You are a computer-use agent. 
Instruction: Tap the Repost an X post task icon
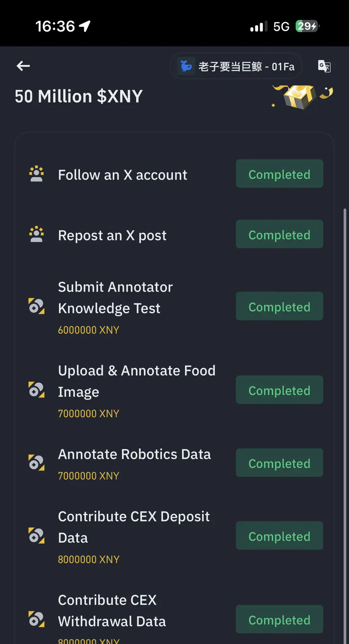point(37,235)
